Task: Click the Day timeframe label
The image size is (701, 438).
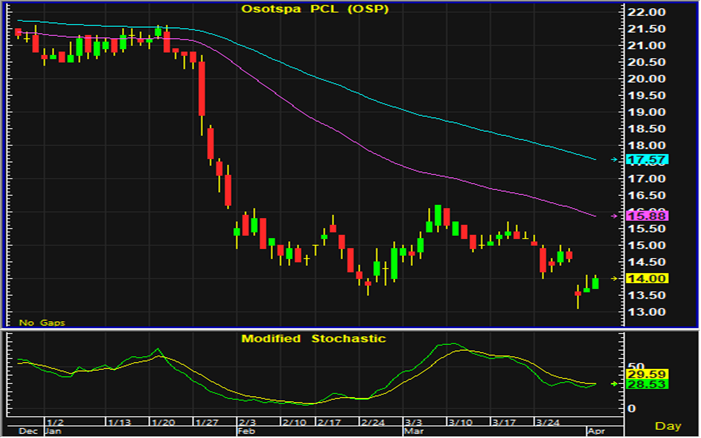Action: [x=668, y=426]
